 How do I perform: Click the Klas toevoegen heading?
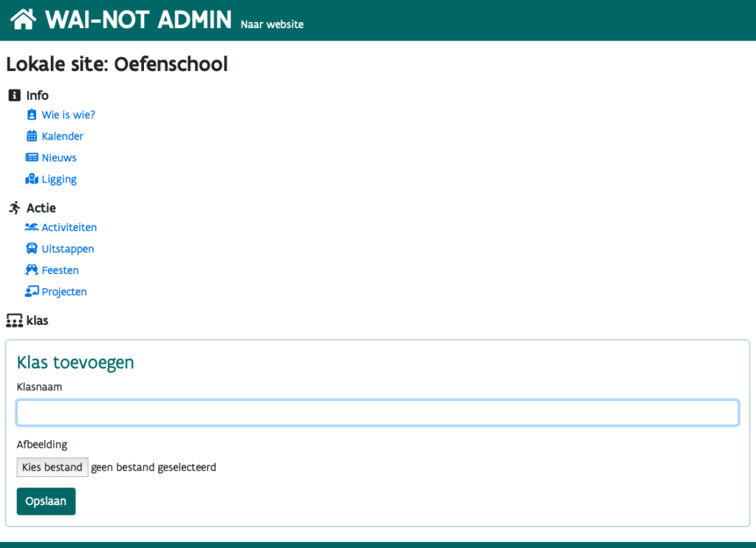point(75,363)
